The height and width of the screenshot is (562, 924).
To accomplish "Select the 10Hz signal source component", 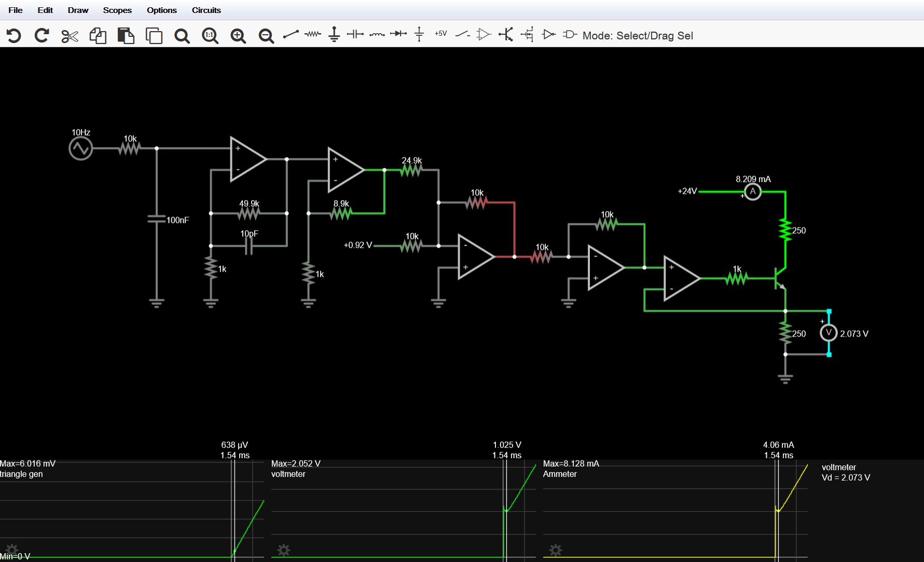I will click(80, 149).
